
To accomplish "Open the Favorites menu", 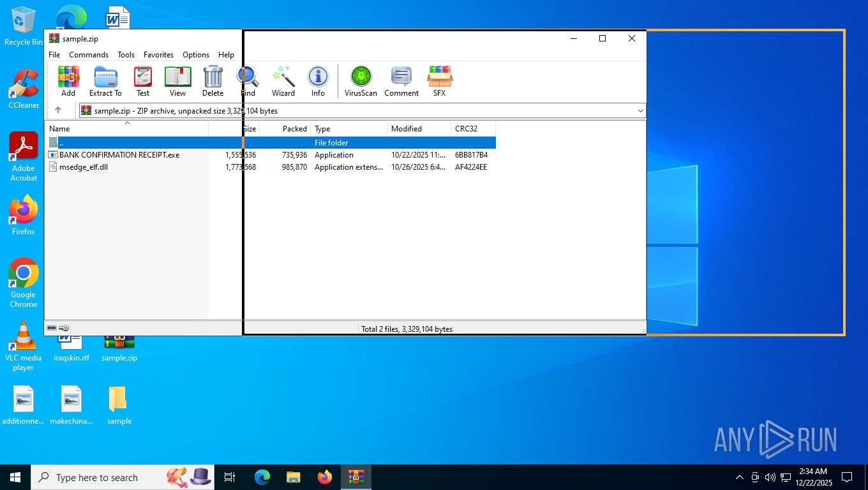I will (158, 55).
